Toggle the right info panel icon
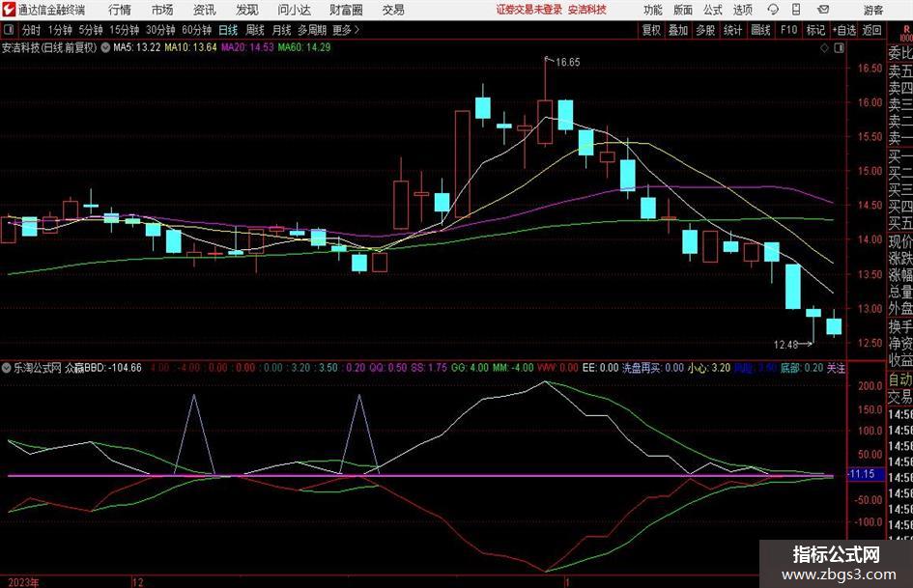 coord(839,48)
